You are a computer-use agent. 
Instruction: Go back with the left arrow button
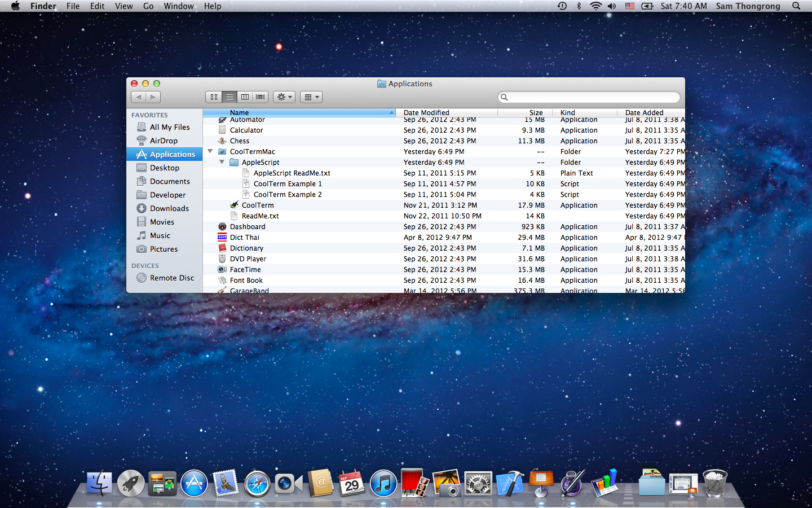pos(139,97)
